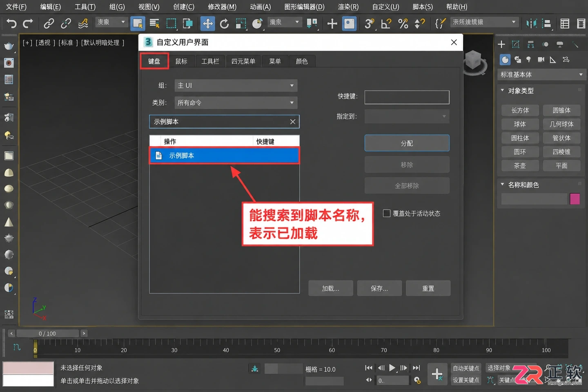Jump to the start of the animation
This screenshot has width=588, height=392.
coord(369,367)
